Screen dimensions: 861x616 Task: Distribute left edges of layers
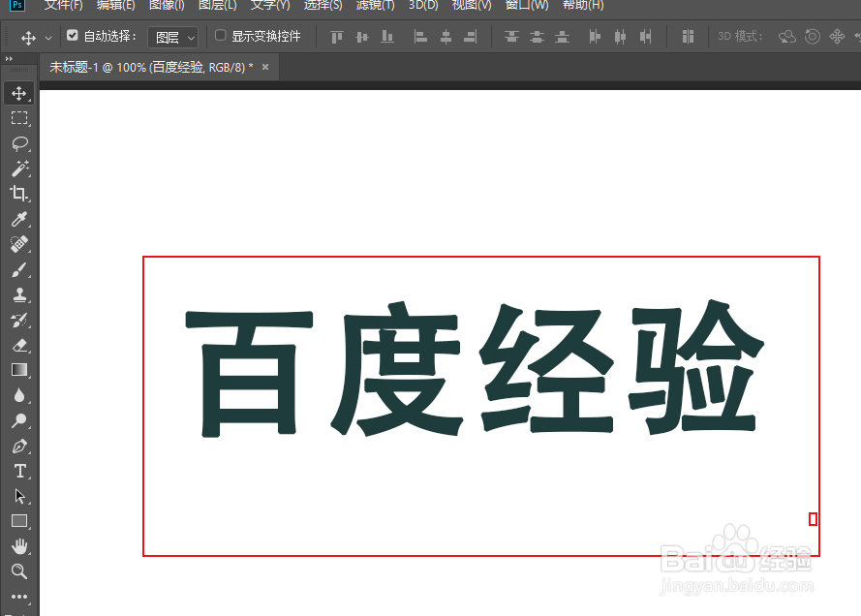595,37
